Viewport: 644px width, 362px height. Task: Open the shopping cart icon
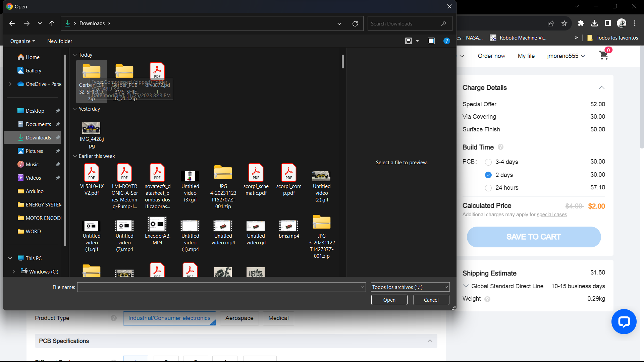pyautogui.click(x=604, y=56)
